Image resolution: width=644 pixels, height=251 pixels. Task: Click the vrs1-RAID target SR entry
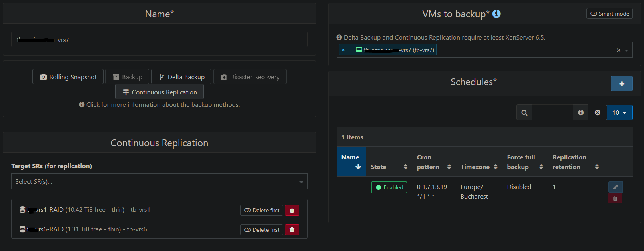(160, 209)
